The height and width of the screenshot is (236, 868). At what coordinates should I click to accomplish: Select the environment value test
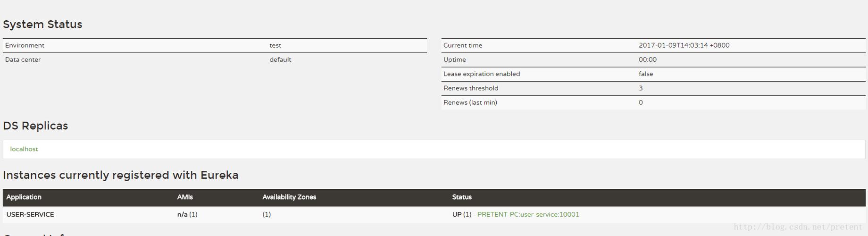275,45
